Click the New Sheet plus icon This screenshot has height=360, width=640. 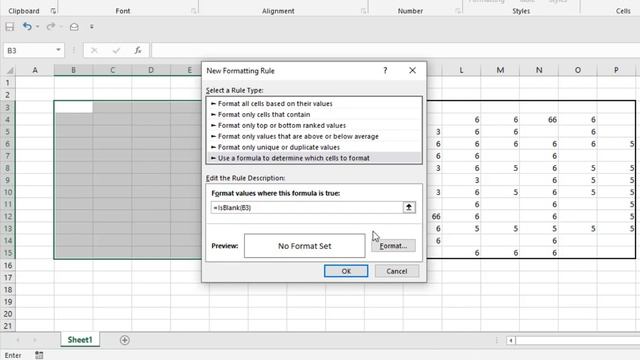125,340
